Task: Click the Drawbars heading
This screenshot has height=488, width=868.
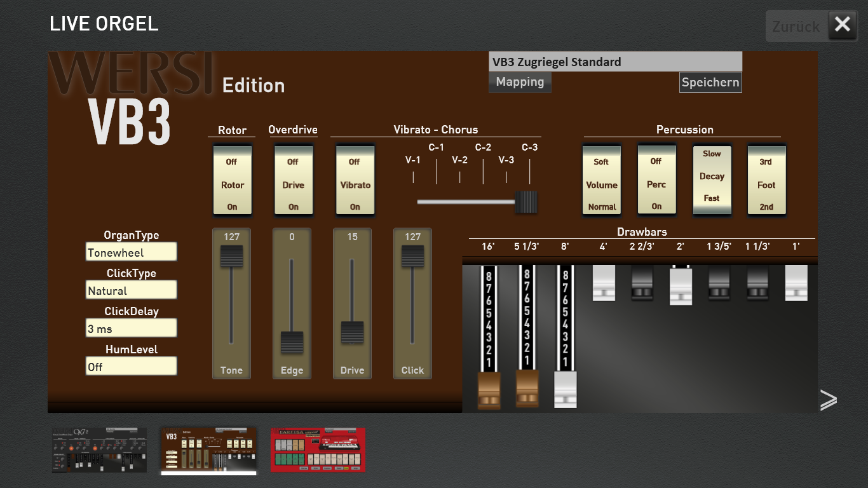Action: coord(642,232)
